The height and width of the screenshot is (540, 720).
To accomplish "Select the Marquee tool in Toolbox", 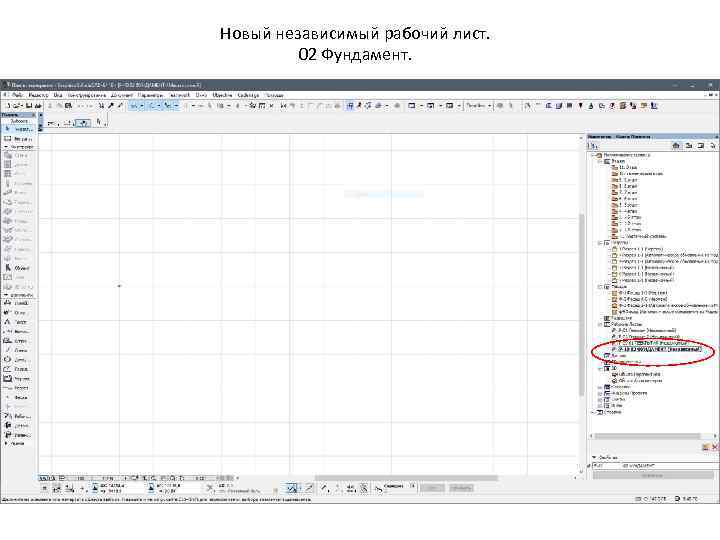I will 18,139.
